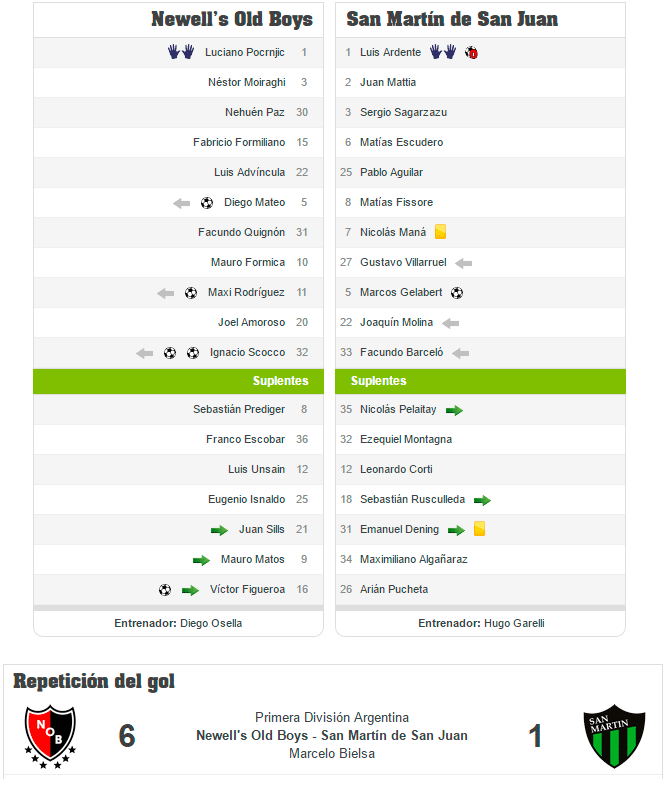Click goalkeeper gloves icon beside Luciano Pocrnjic

180,52
